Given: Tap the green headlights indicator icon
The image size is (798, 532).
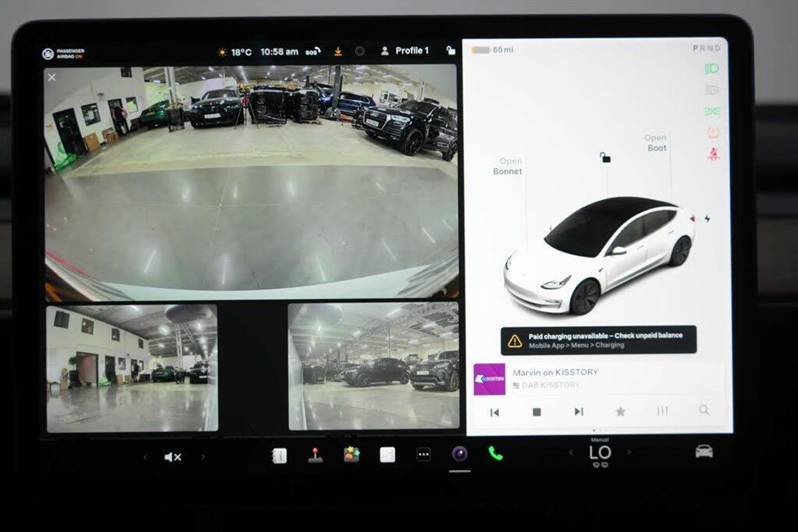Looking at the screenshot, I should [x=712, y=69].
